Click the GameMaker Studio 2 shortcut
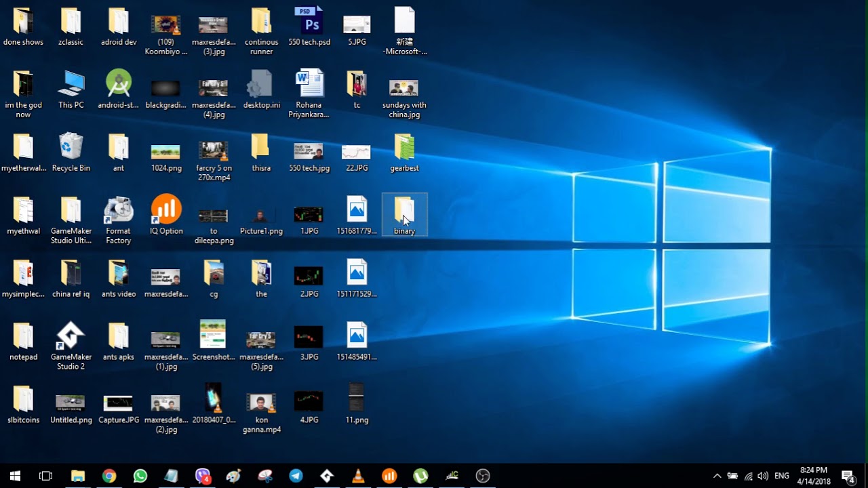868x488 pixels. (71, 346)
